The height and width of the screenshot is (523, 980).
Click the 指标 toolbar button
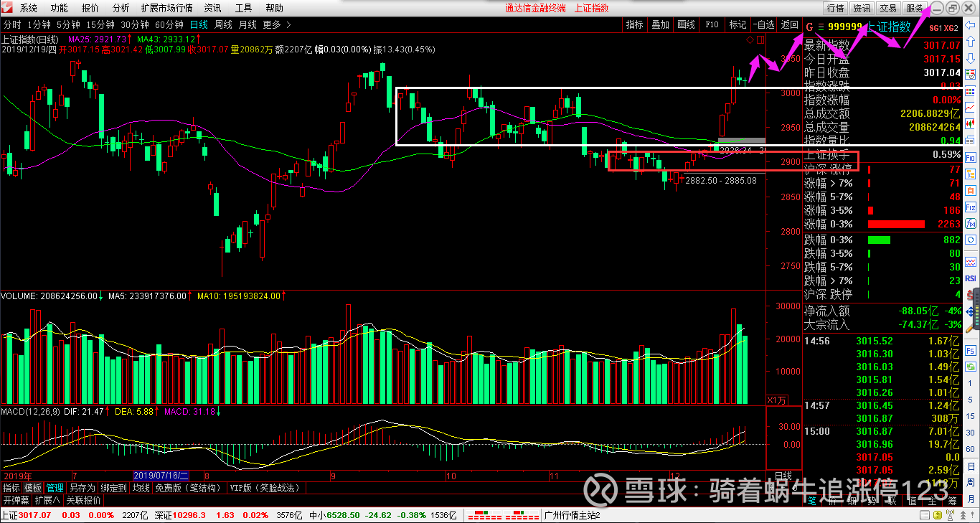[x=635, y=24]
